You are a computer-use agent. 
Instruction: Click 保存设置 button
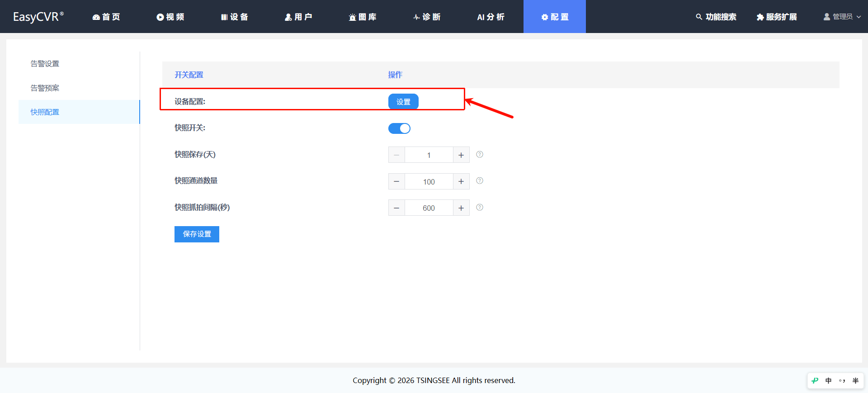tap(197, 234)
